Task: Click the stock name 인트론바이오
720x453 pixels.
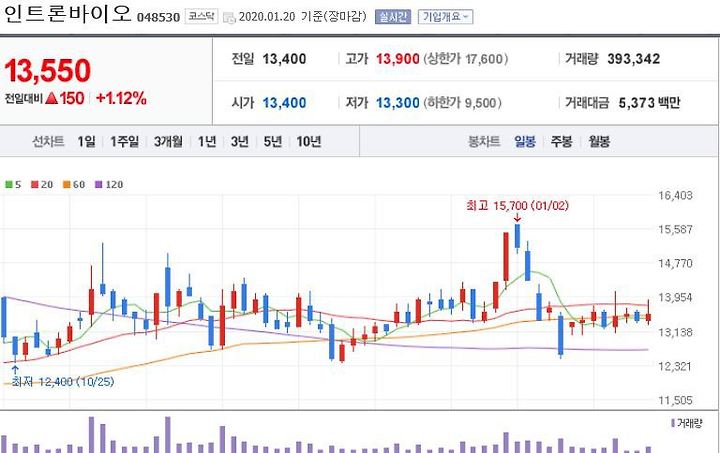Action: coord(67,14)
